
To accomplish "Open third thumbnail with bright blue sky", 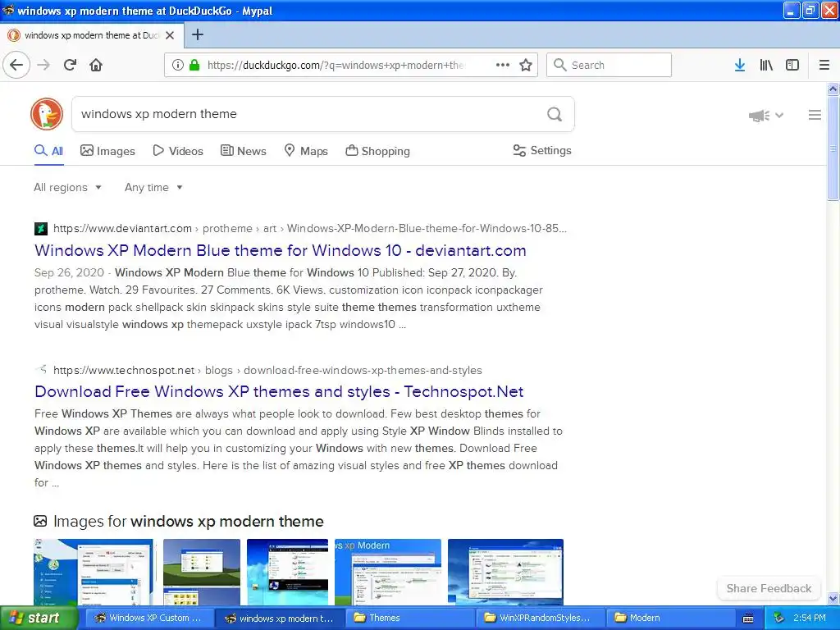I will click(288, 572).
